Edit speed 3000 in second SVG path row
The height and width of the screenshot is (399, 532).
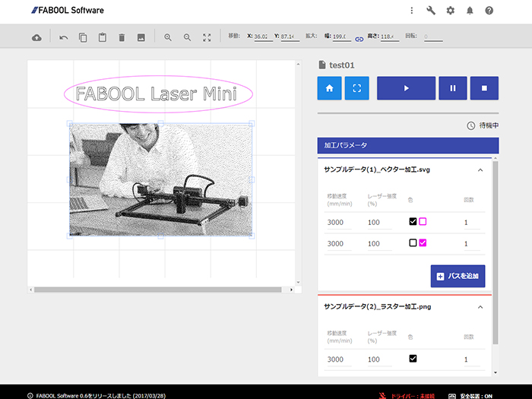coord(339,244)
